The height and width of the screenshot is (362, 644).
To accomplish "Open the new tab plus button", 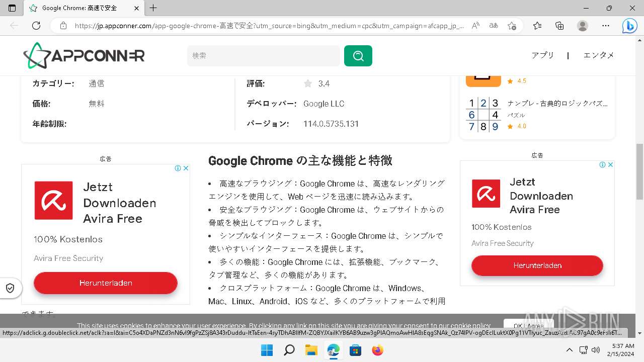I will 153,8.
